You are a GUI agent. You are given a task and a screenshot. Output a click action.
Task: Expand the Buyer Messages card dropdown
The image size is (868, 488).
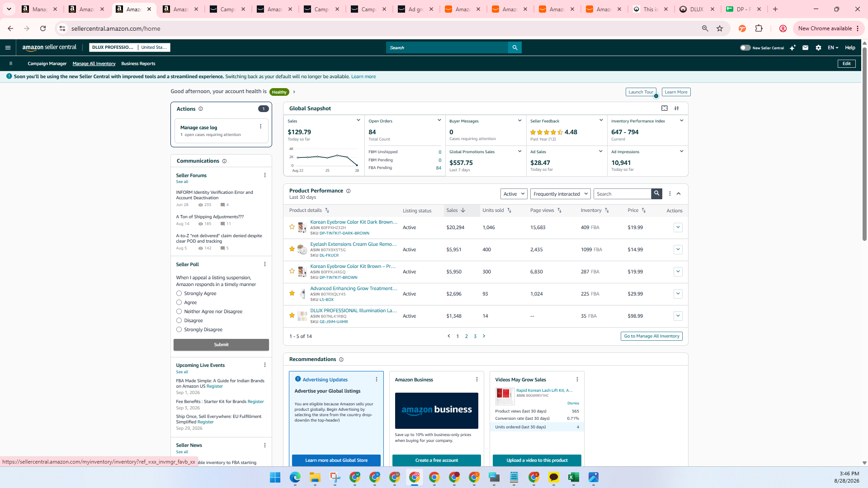(520, 121)
